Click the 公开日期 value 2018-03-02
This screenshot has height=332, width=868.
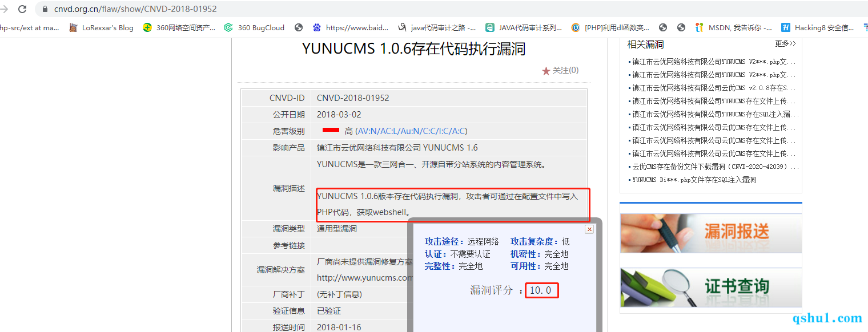(x=339, y=115)
